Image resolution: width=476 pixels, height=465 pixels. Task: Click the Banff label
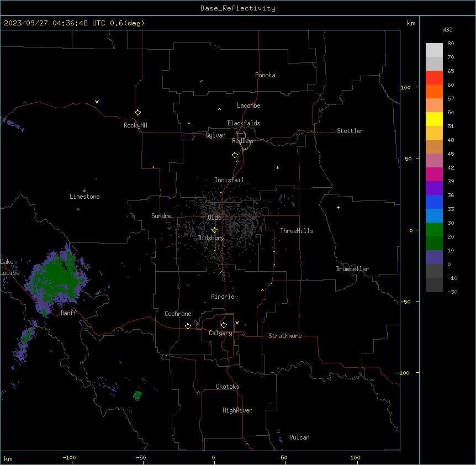tap(68, 313)
